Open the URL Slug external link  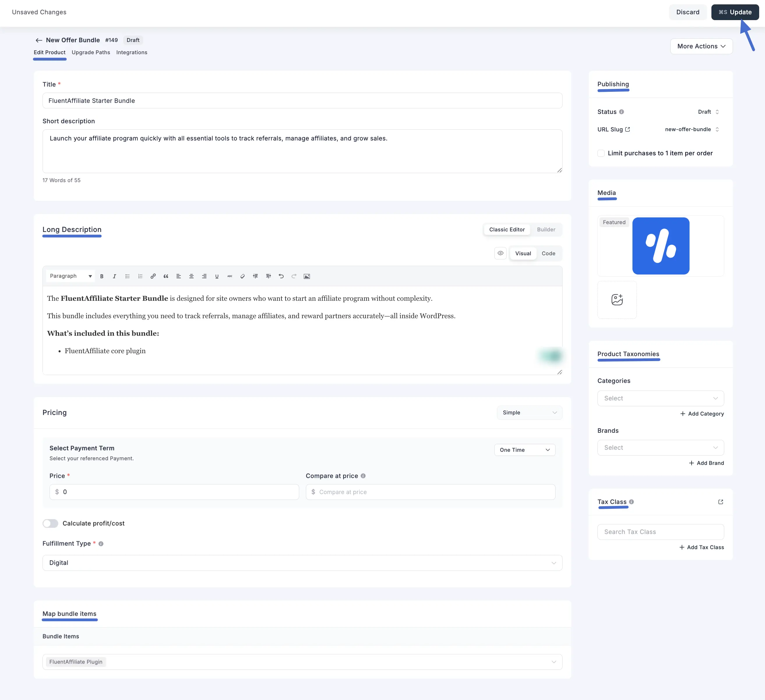tap(627, 129)
